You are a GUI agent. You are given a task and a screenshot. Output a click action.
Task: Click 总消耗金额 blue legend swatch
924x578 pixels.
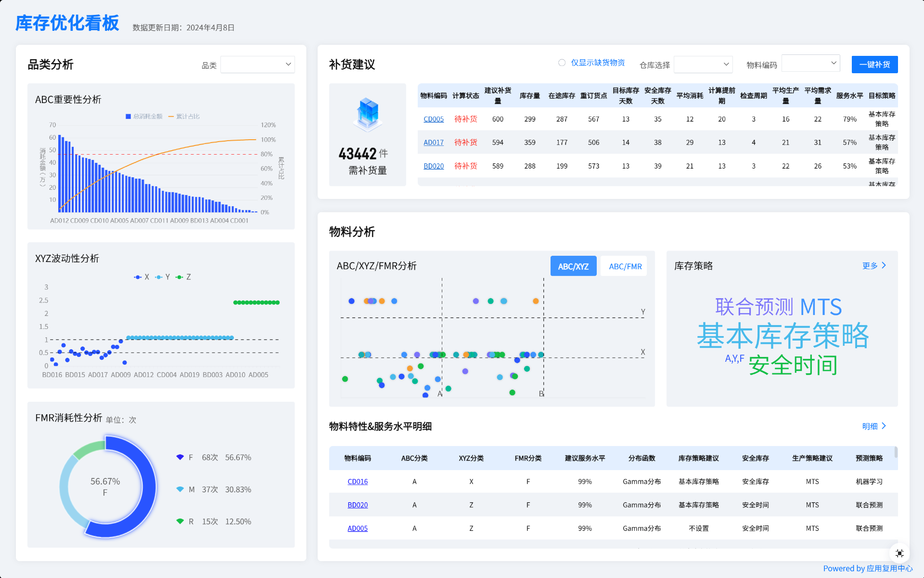coord(128,117)
